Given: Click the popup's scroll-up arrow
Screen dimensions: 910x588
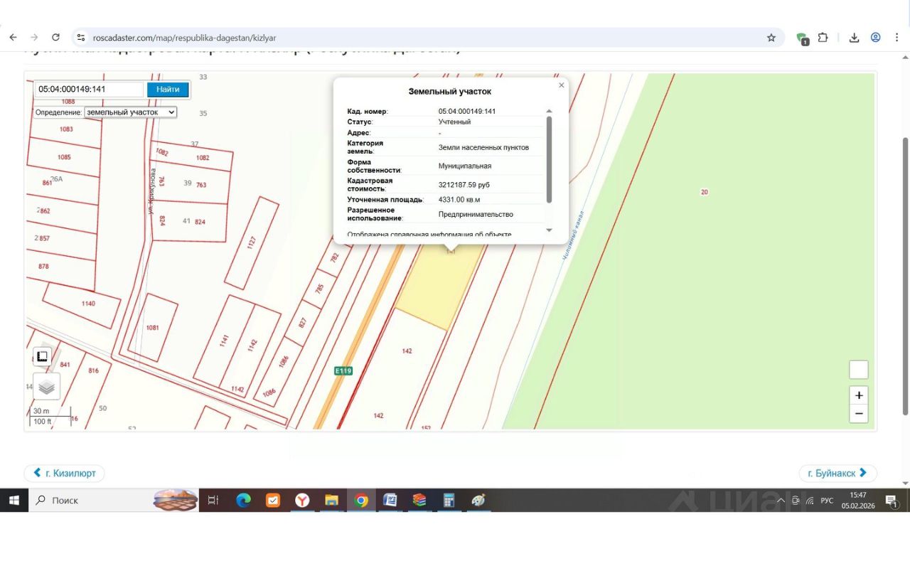Looking at the screenshot, I should click(549, 111).
